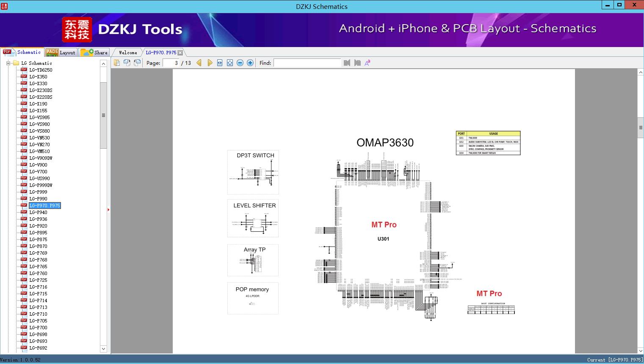The width and height of the screenshot is (644, 364).
Task: Open LG-P920 schematic in tree
Action: 38,226
